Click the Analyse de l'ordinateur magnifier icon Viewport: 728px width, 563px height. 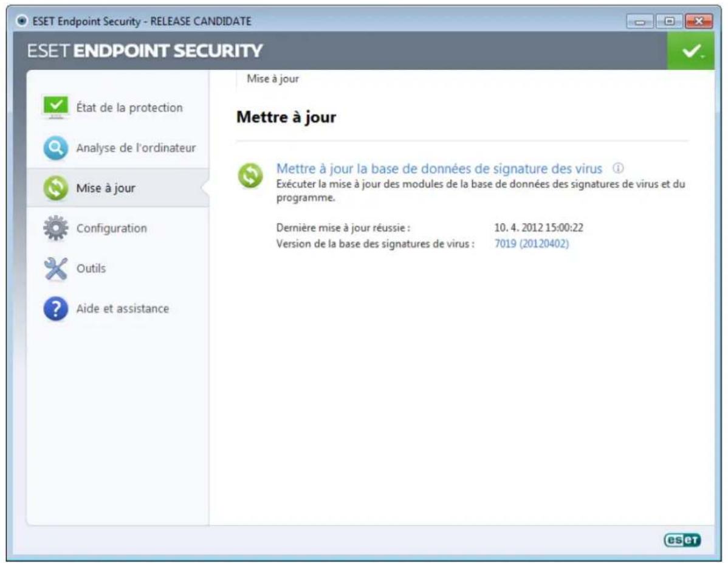pyautogui.click(x=55, y=148)
